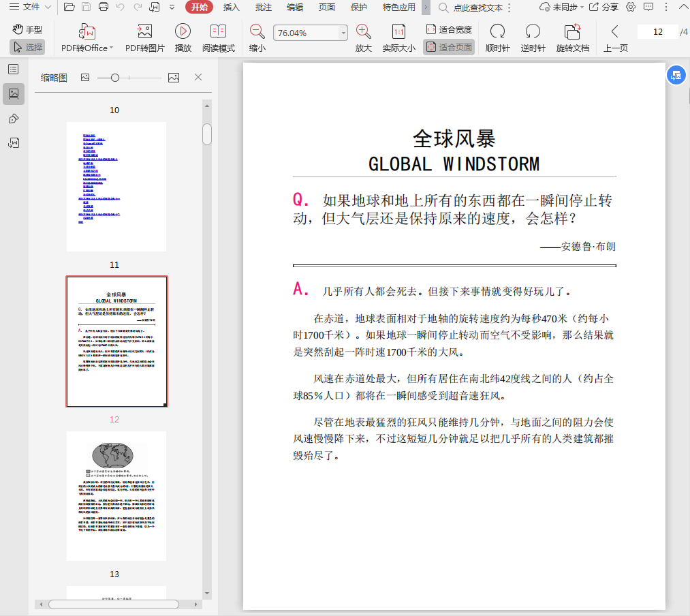Zoom out using the 缩小 magnifier
The width and height of the screenshot is (690, 616).
pos(257,32)
